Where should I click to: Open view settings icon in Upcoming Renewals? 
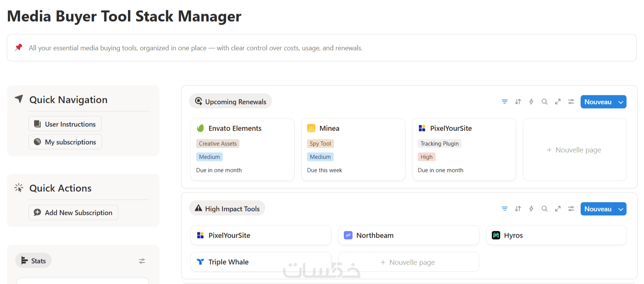click(x=571, y=102)
